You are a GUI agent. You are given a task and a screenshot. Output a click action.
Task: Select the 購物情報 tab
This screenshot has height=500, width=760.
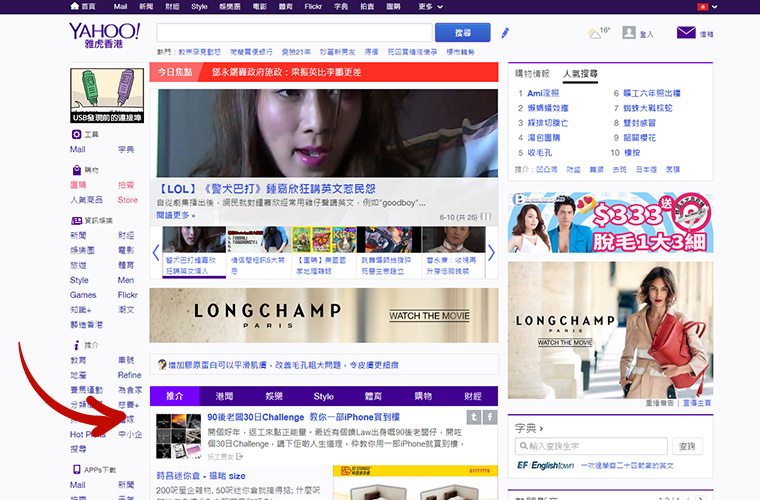[x=532, y=74]
